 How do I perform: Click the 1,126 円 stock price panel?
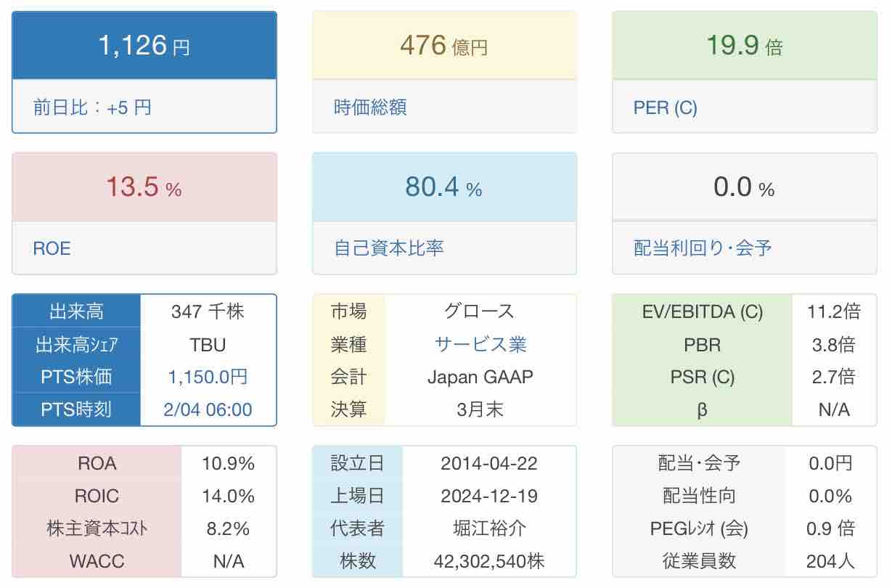(x=144, y=46)
